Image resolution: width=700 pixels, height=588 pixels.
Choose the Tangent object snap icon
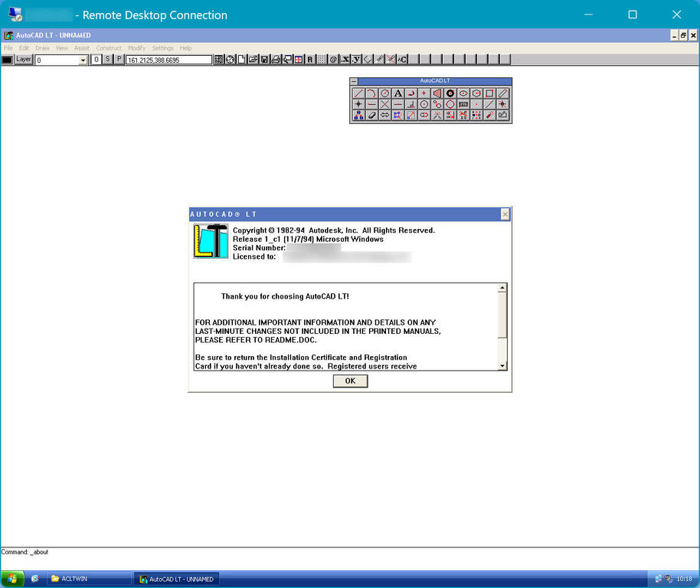point(437,104)
